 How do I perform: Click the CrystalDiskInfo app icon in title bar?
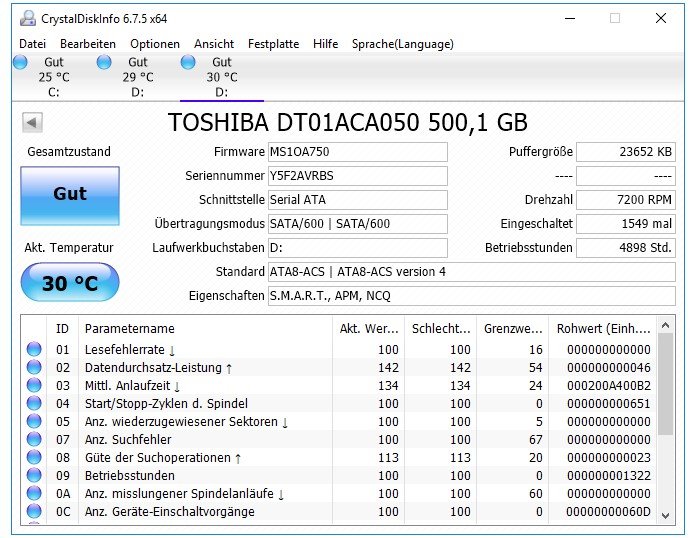pyautogui.click(x=28, y=18)
